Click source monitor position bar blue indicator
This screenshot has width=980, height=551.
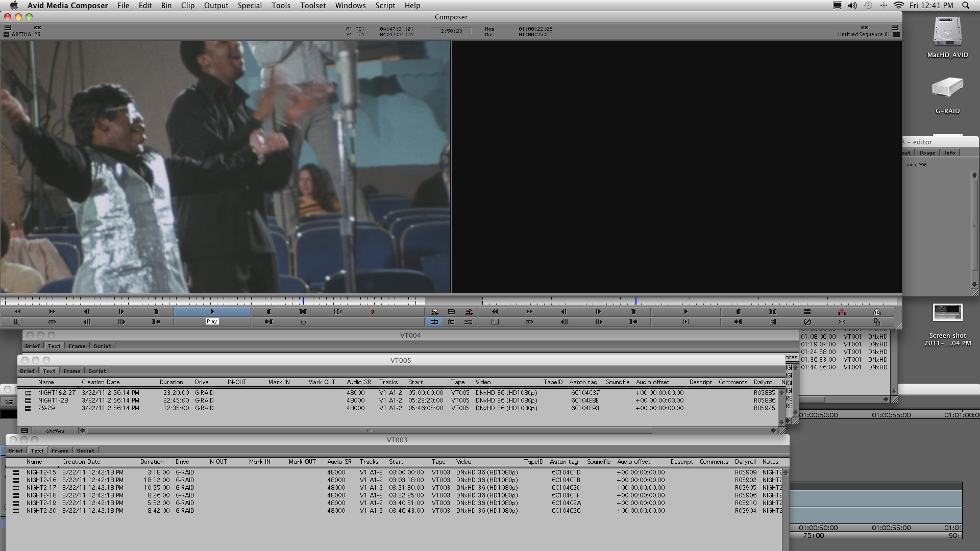[303, 301]
